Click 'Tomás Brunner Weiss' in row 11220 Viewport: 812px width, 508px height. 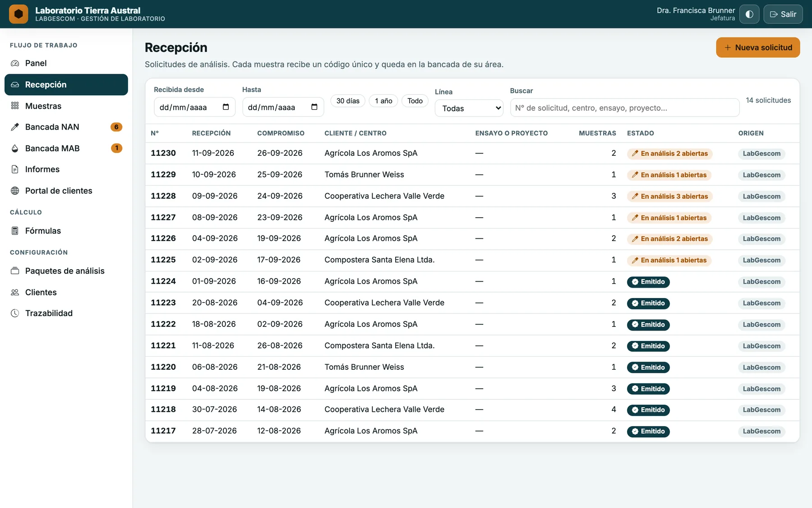point(364,367)
